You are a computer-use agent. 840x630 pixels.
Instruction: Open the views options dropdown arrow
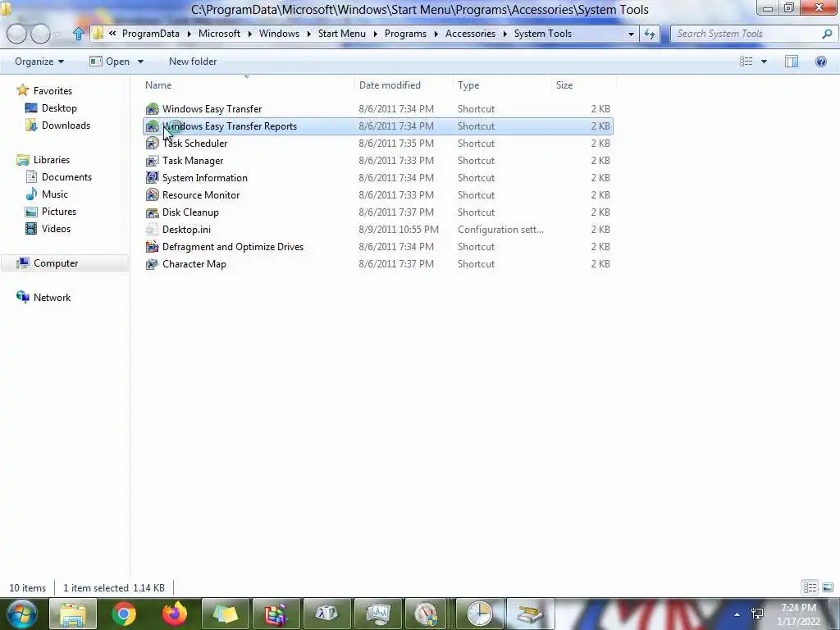pos(764,62)
